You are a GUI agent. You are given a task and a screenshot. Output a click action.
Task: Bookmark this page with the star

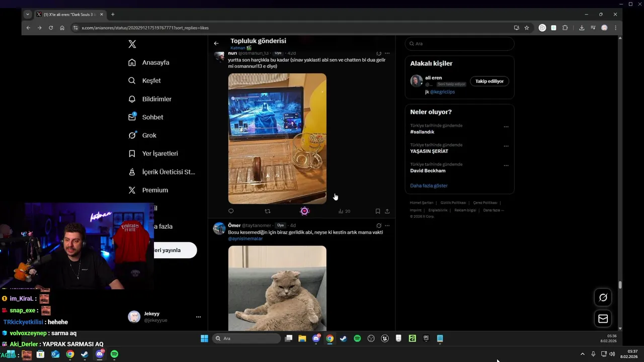click(x=527, y=28)
